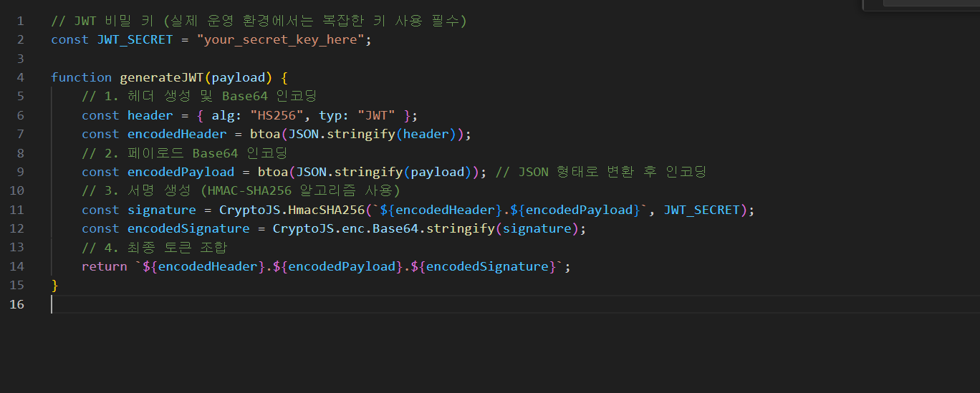The image size is (980, 393).
Task: Click the typ key on line 6
Action: pyautogui.click(x=330, y=115)
